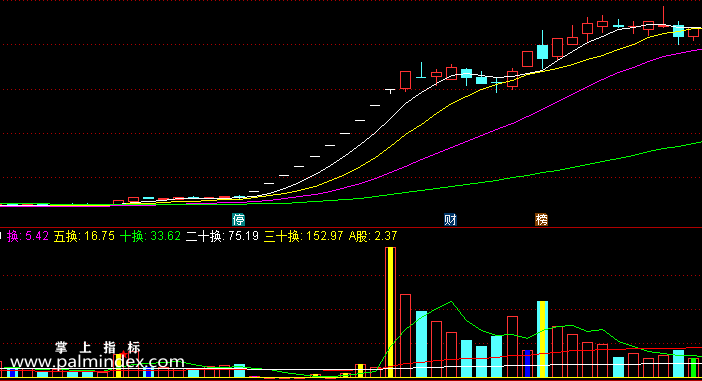Select the 三十换: 152.97 indicator label
The image size is (702, 381).
[304, 236]
